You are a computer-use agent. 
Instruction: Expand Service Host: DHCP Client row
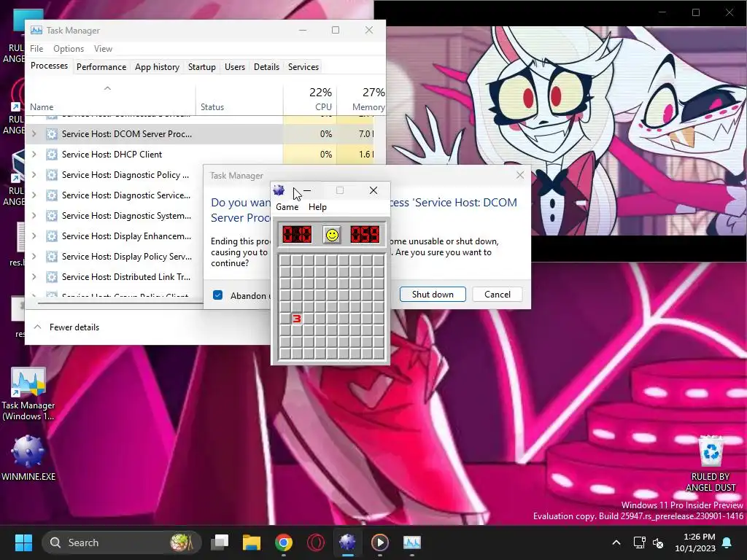34,155
